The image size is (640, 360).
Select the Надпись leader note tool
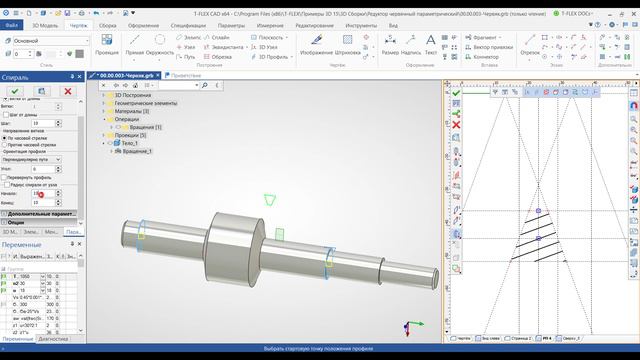tap(411, 45)
